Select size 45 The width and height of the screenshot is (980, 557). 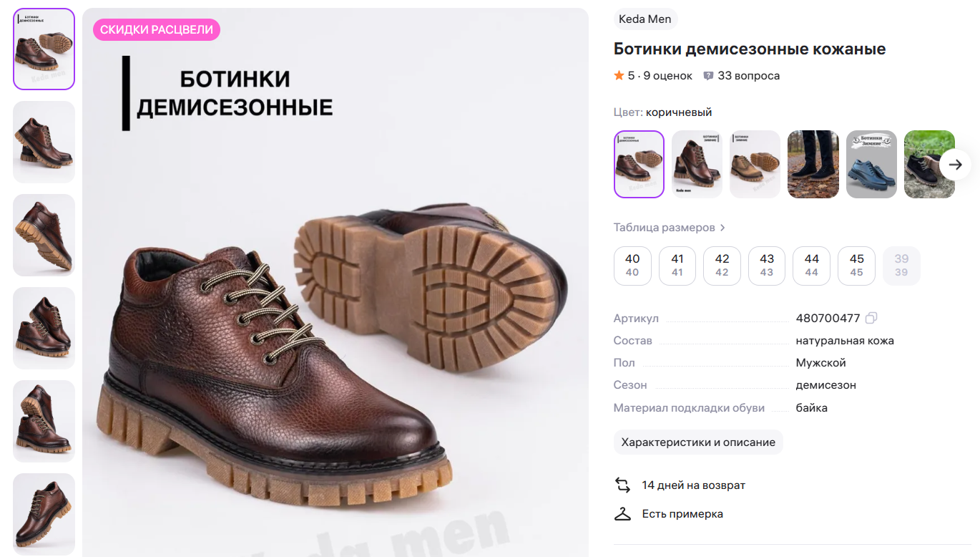point(856,265)
